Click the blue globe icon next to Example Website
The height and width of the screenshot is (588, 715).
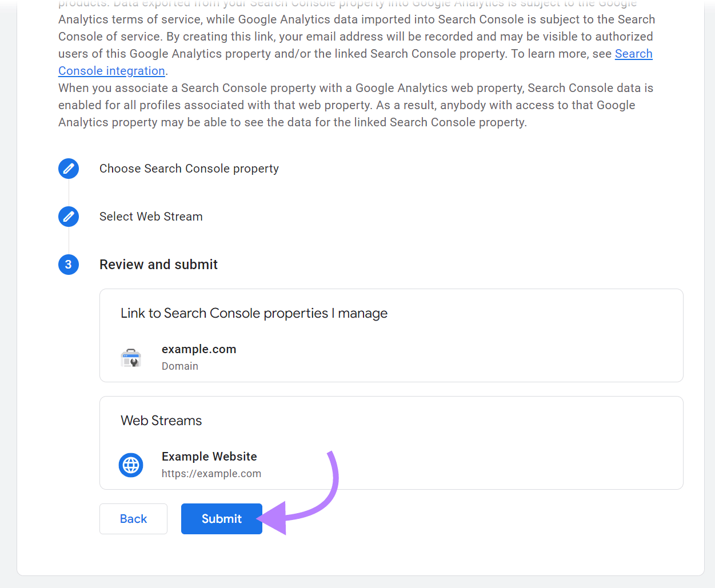click(x=131, y=465)
